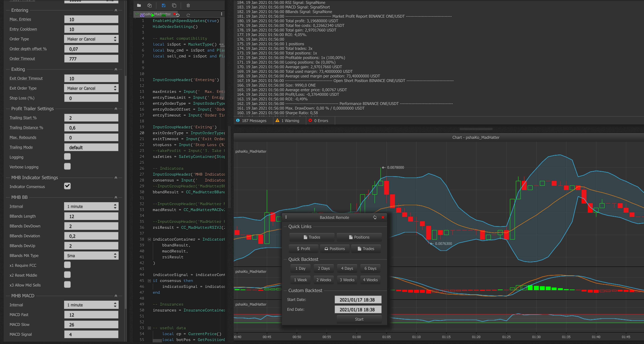This screenshot has height=344, width=644.
Task: Open the MHB BB Interval dropdown
Action: tap(91, 206)
